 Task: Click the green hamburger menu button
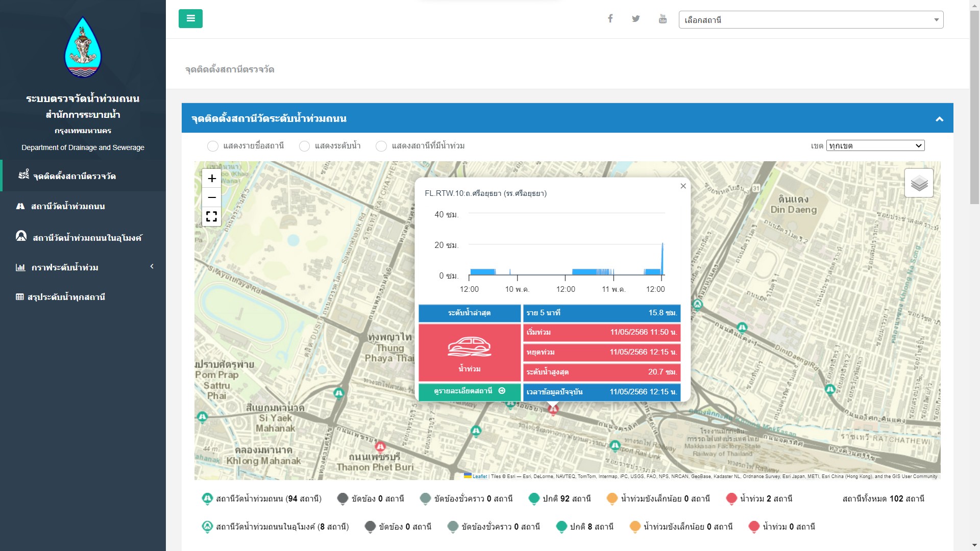coord(190,19)
